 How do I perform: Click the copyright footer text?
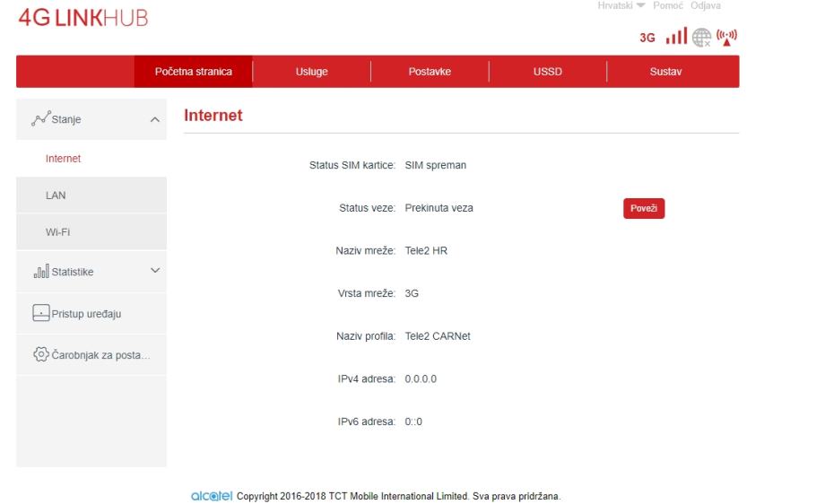point(399,496)
